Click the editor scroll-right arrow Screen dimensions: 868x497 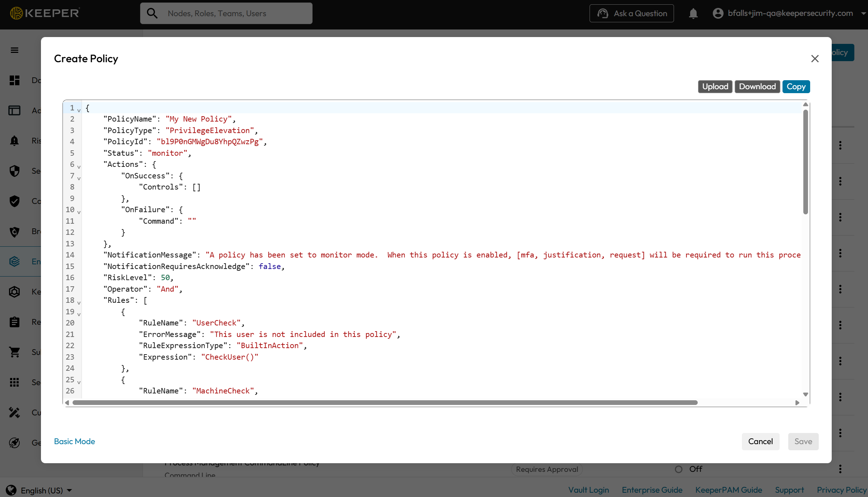point(797,402)
